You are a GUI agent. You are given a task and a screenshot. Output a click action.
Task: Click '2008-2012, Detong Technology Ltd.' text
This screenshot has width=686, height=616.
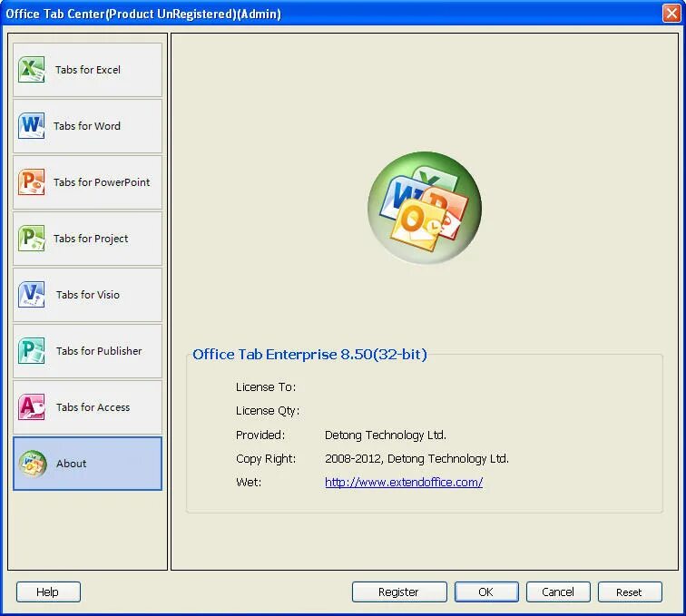(416, 458)
